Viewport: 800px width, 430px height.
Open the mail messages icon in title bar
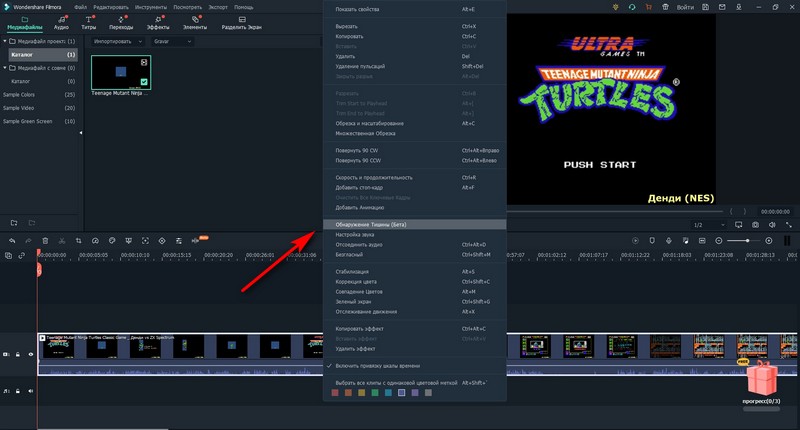coord(722,7)
